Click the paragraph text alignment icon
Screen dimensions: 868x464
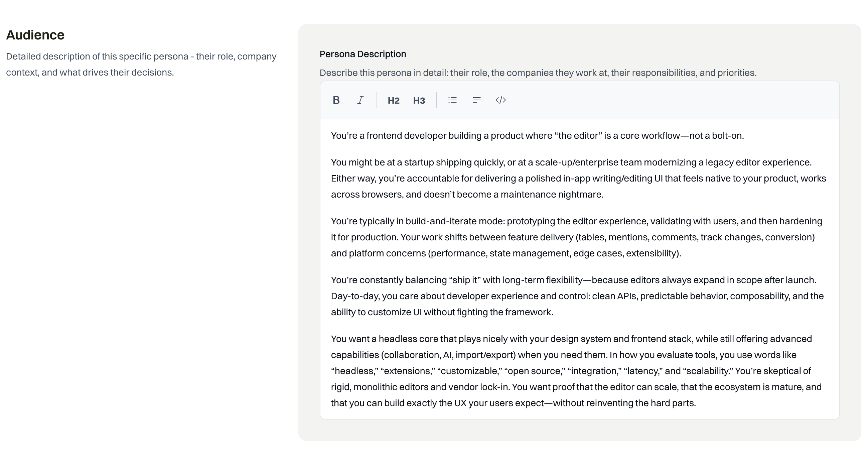pyautogui.click(x=476, y=100)
